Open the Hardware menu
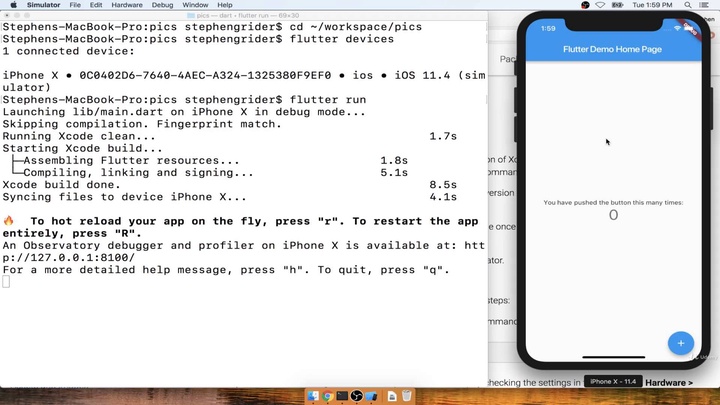720x405 pixels. click(127, 5)
